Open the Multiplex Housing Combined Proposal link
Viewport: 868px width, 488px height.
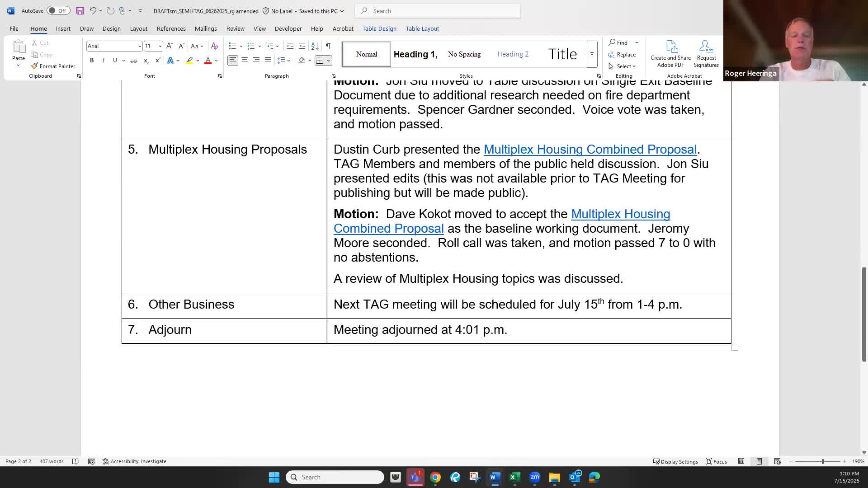pyautogui.click(x=590, y=149)
